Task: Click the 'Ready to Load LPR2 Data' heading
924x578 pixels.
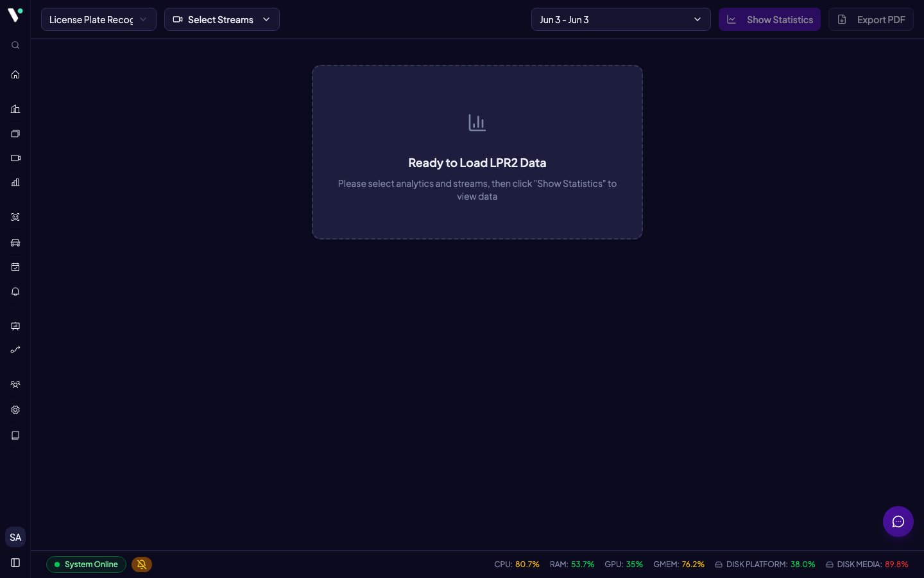Action: click(477, 163)
